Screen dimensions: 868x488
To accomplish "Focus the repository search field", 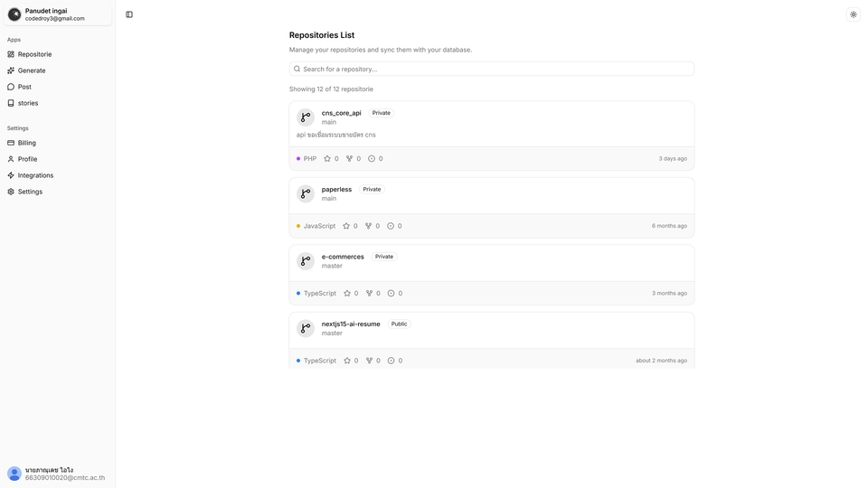I will click(x=492, y=69).
